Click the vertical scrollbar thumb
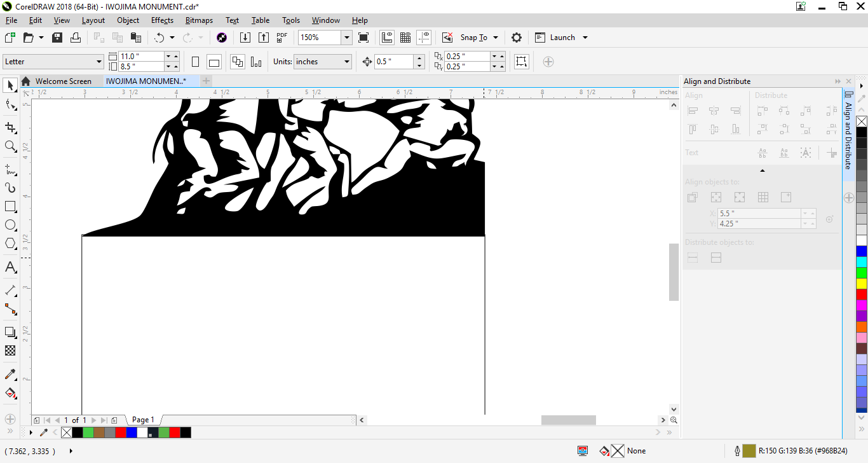 674,272
